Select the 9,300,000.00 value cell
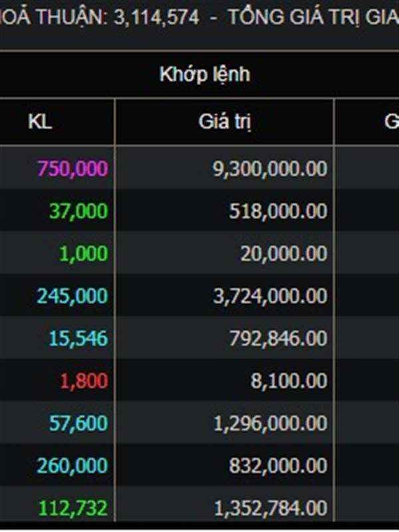Viewport: 399px width, 532px height. (x=225, y=168)
